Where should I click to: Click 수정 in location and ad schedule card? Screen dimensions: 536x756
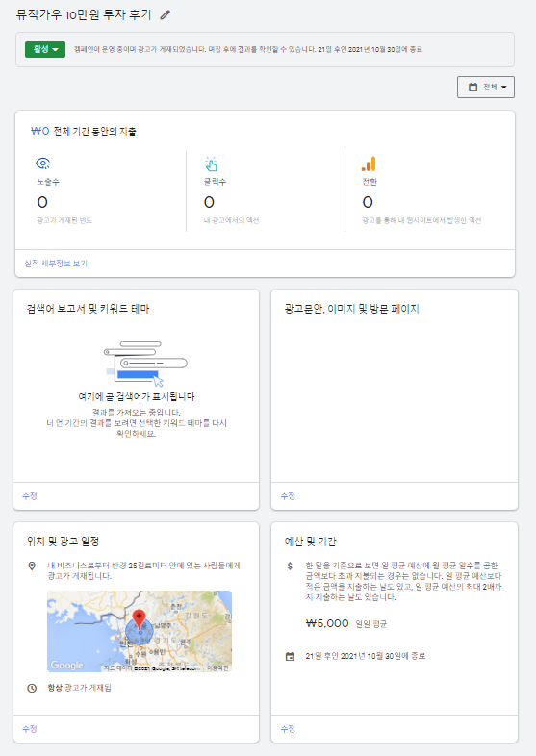[x=30, y=728]
